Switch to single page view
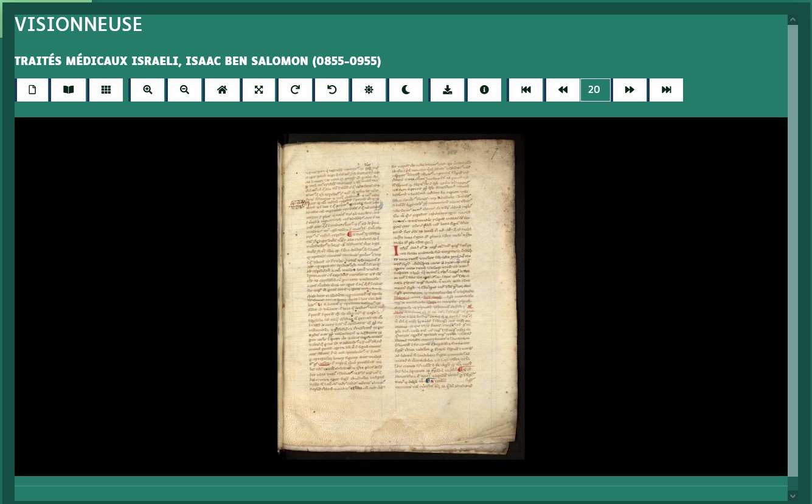This screenshot has width=812, height=504. pos(32,90)
